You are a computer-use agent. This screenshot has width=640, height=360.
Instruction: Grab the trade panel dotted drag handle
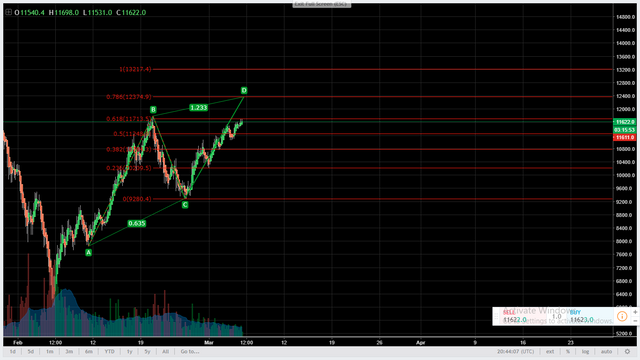click(496, 316)
